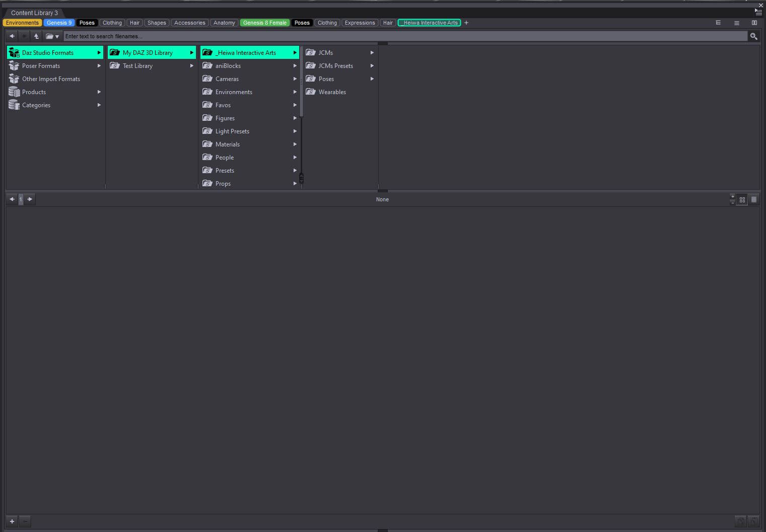Click the filename search text field
Viewport: 766px width, 532px height.
405,36
